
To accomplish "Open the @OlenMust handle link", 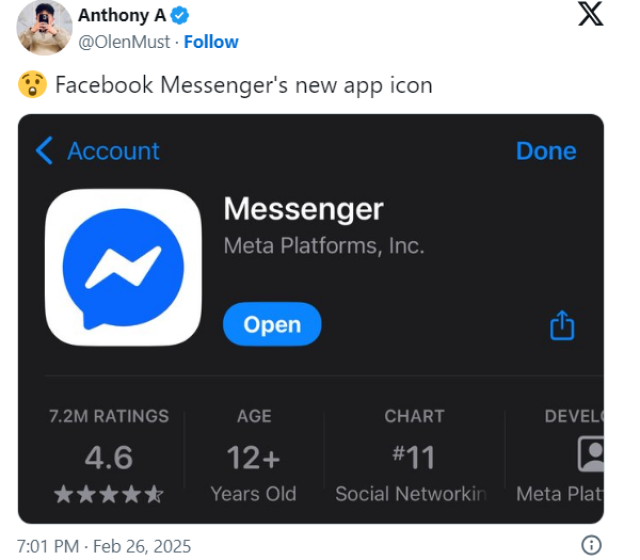I will (x=124, y=42).
